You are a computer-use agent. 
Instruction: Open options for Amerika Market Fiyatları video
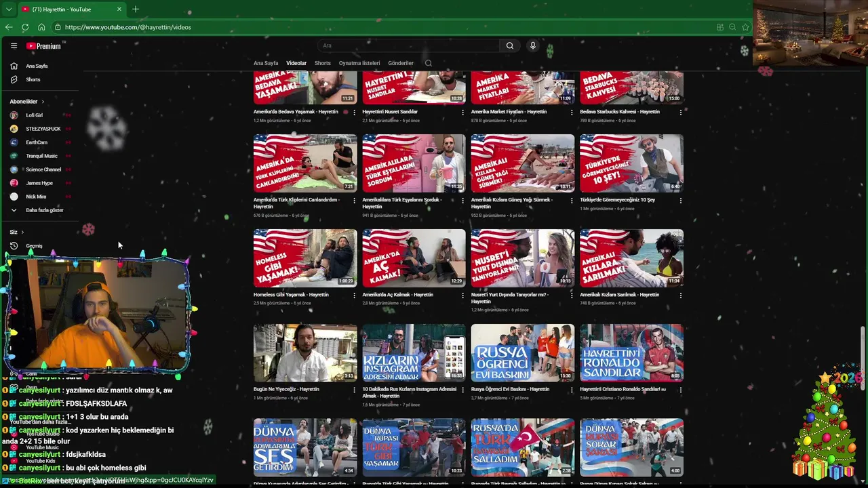572,113
